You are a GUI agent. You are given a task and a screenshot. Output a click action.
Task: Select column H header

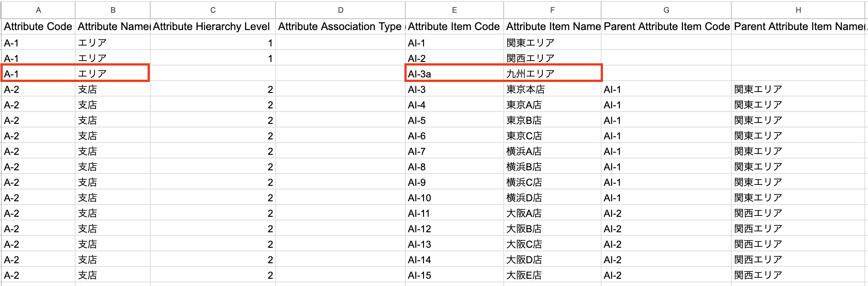pyautogui.click(x=798, y=10)
